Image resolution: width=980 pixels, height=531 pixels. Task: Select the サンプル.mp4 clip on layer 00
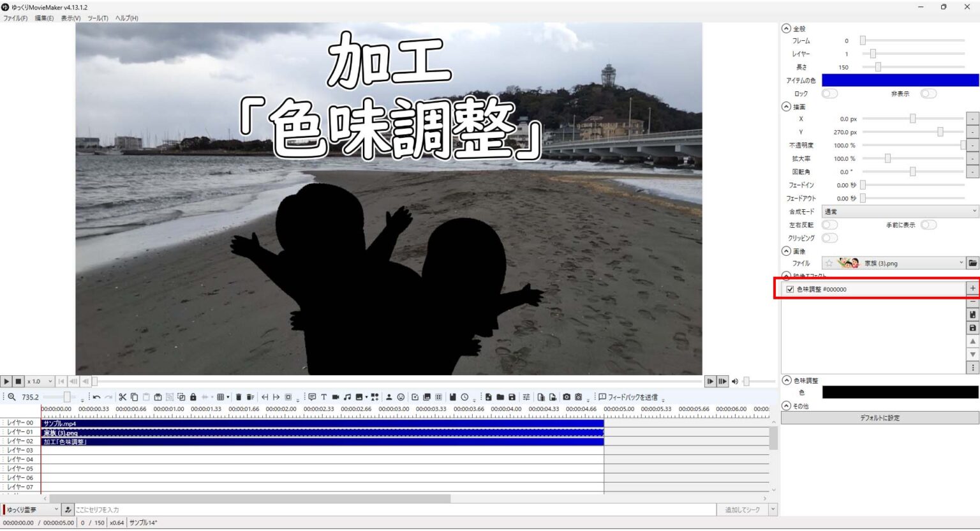click(191, 423)
